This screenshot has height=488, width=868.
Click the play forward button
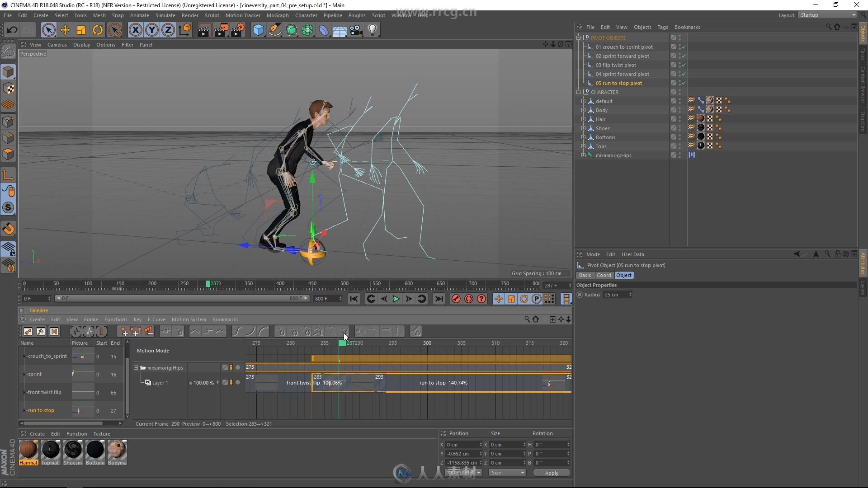point(396,299)
